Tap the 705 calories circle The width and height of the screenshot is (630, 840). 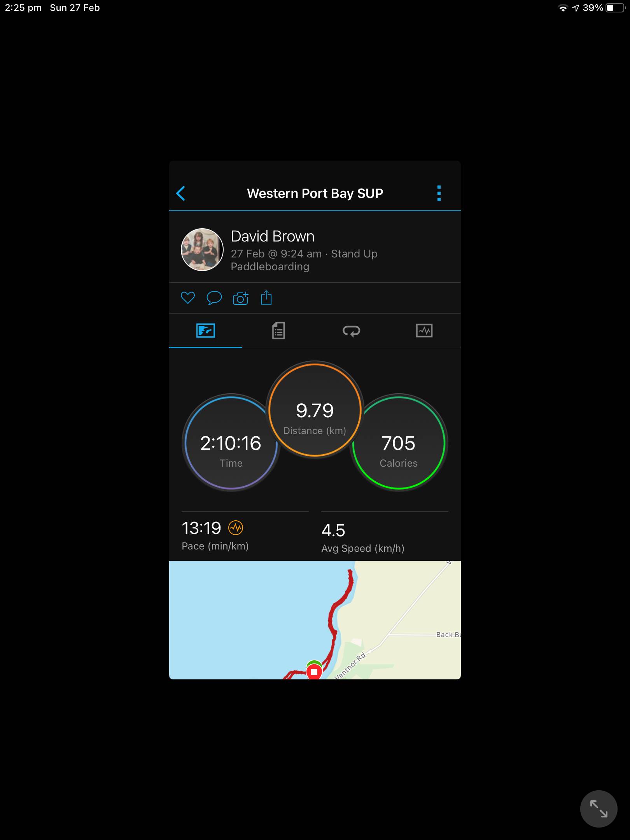click(399, 443)
